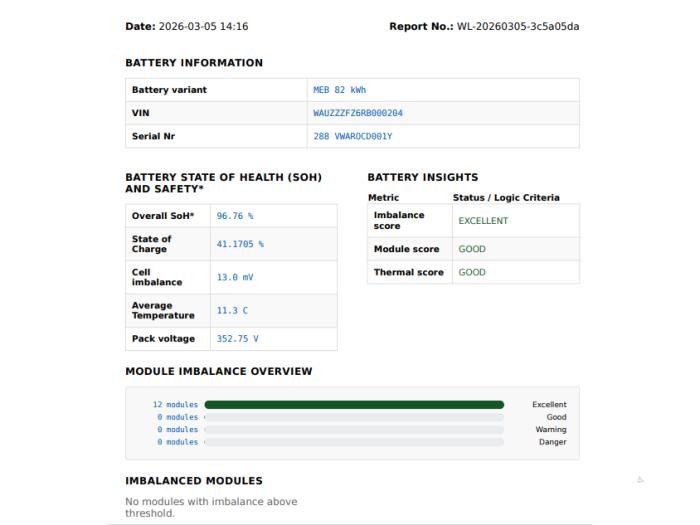Click the empty Good modules bar

coord(354,417)
